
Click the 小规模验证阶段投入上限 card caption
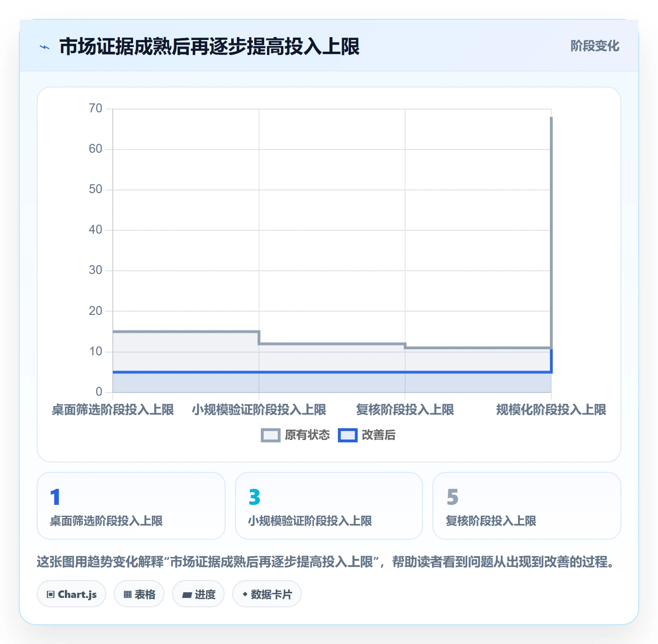point(310,521)
